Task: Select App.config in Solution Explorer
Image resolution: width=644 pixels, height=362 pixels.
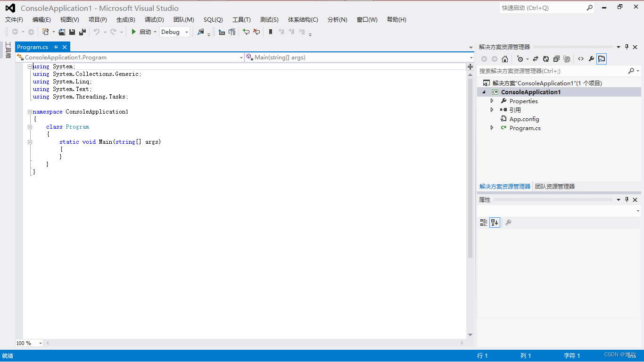Action: pos(524,119)
